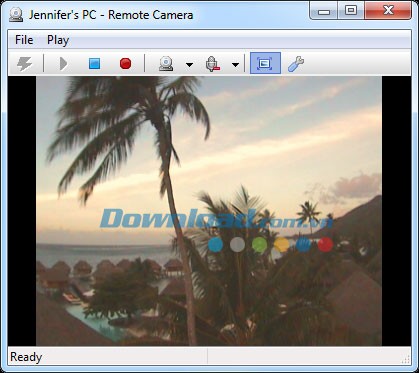Screen dimensions: 419x373
Task: Open settings with the wrench icon
Action: coord(296,64)
